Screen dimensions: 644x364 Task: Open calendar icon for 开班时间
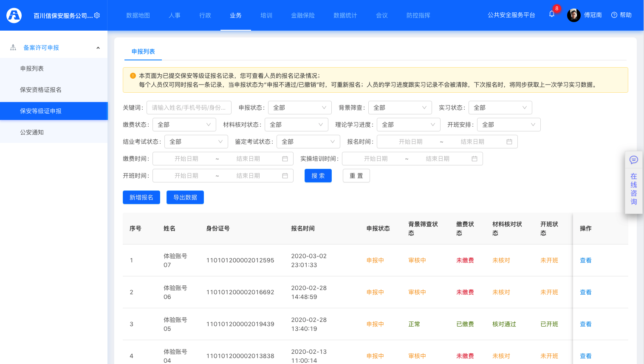(285, 176)
